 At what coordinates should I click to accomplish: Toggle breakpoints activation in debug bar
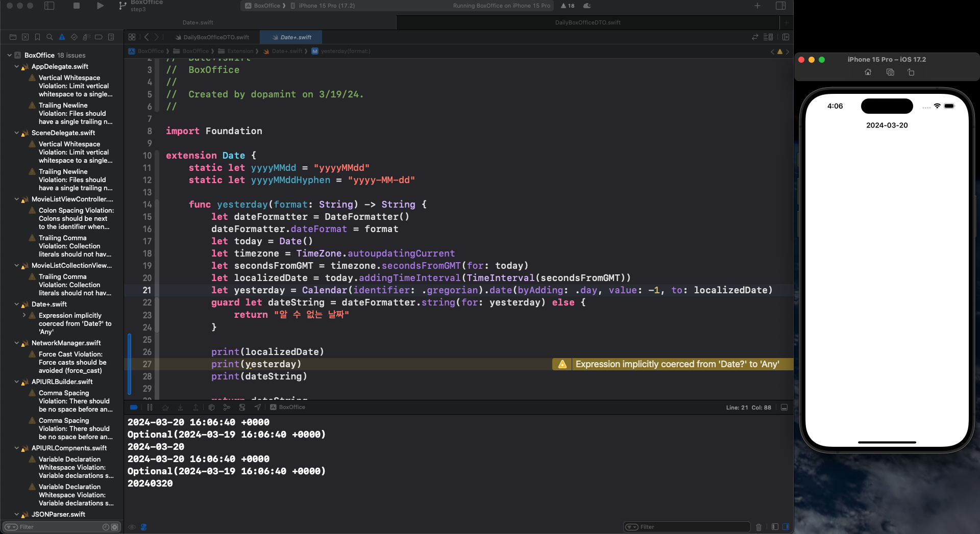tap(134, 407)
